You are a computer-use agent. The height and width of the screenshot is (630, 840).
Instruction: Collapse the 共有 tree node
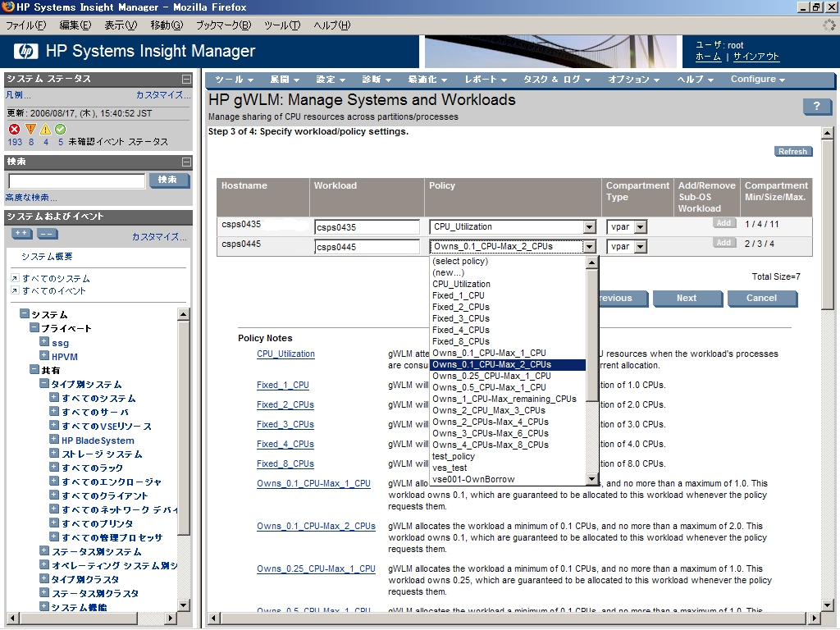pos(34,369)
